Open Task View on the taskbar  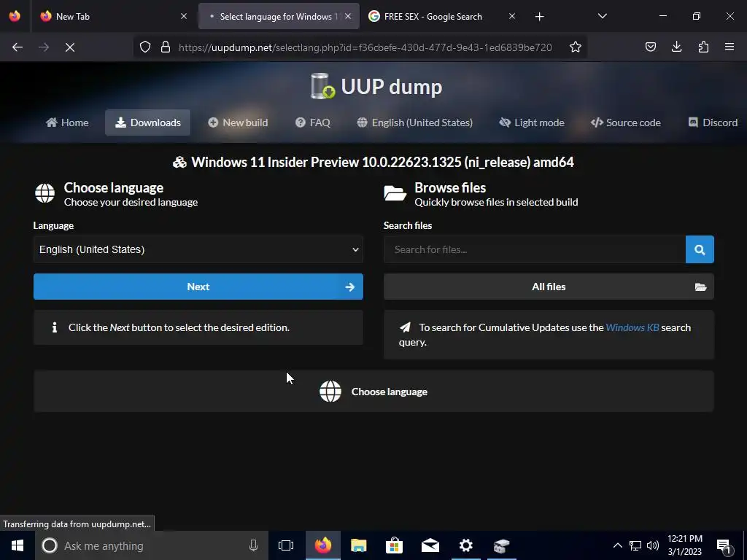click(x=286, y=545)
